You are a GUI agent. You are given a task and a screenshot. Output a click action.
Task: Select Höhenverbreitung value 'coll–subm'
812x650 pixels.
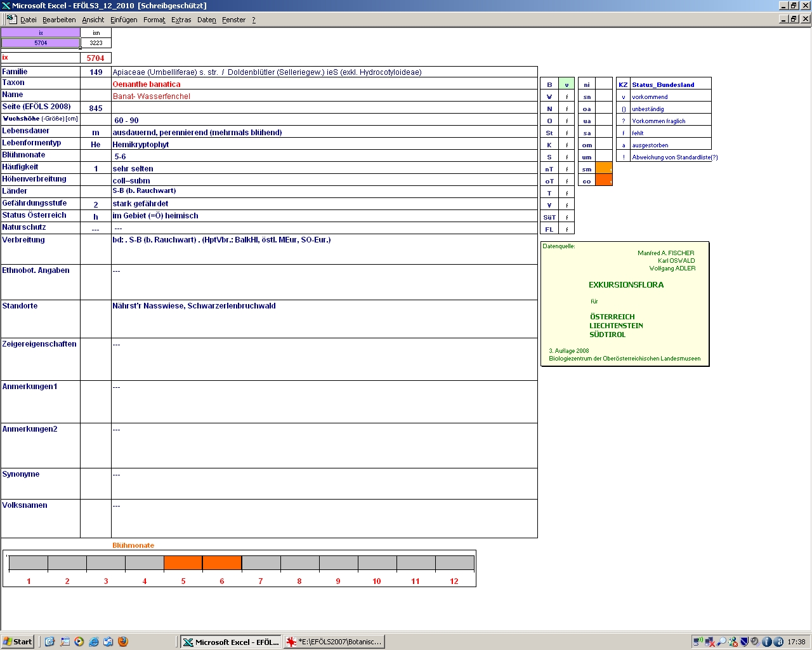tap(324, 180)
